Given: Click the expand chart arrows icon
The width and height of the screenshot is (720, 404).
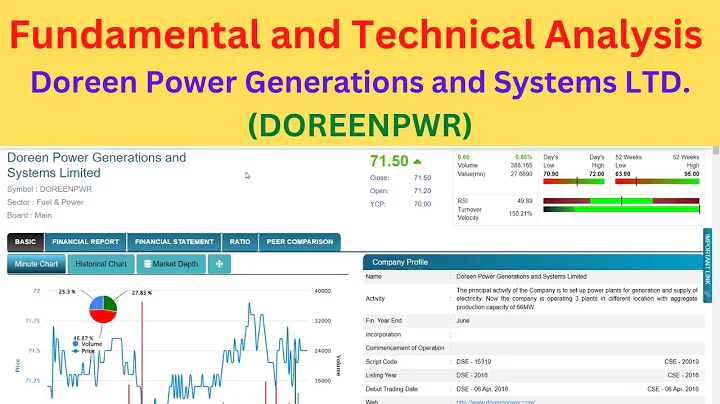Looking at the screenshot, I should [219, 264].
